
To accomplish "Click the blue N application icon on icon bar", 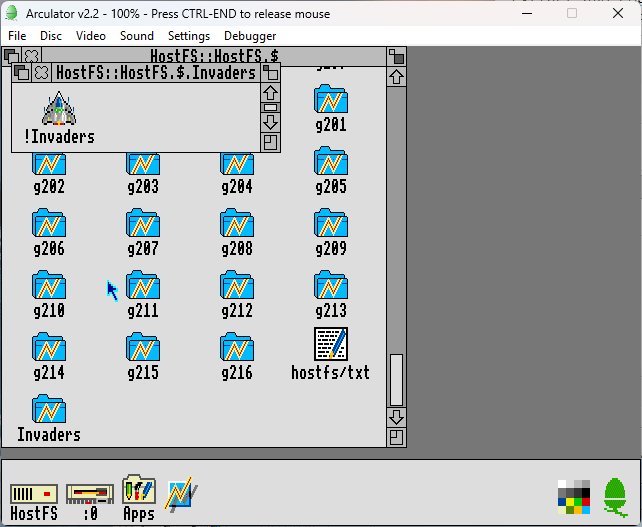I will point(181,493).
